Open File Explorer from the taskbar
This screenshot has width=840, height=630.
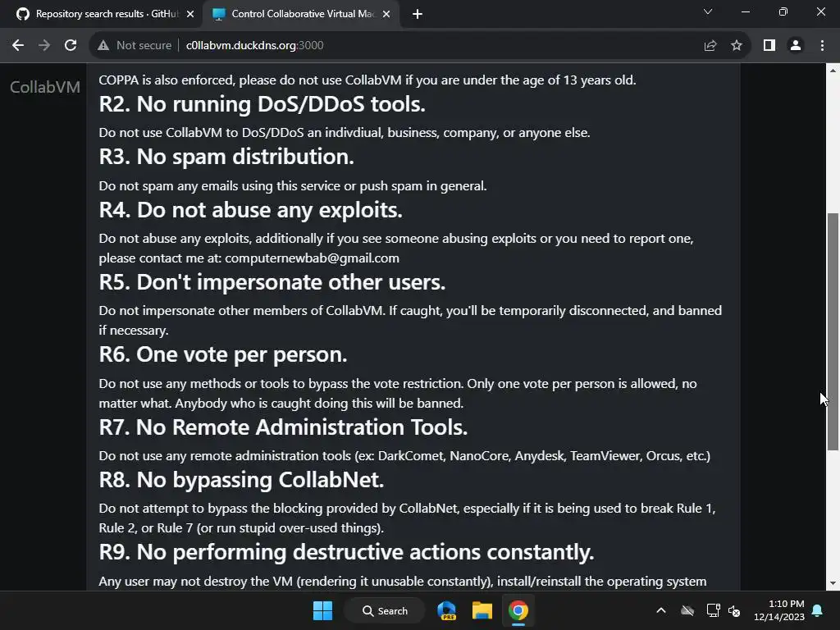[x=482, y=610]
